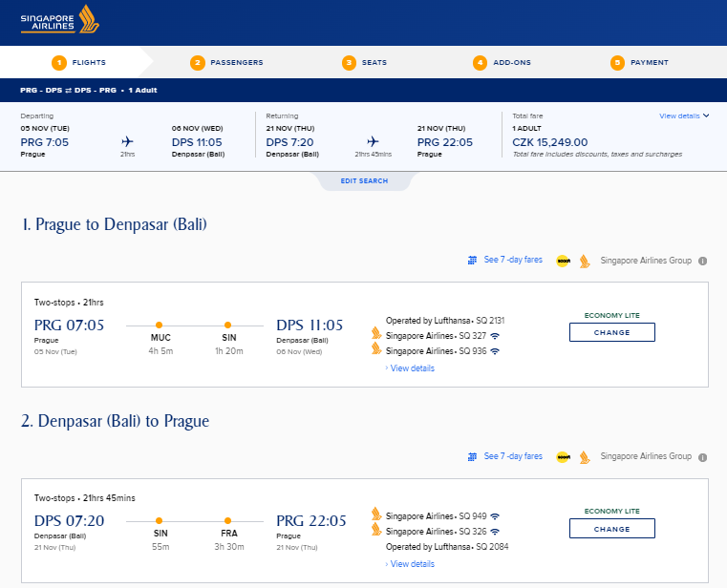Screen dimensions: 727x588
Task: Go to the Add-ons step tab
Action: pyautogui.click(x=502, y=63)
